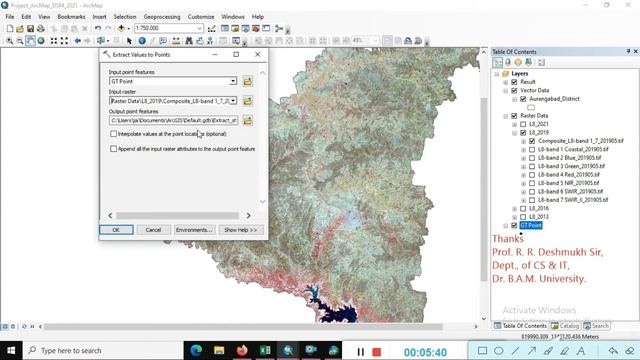Open the Input raster dropdown
640x360 pixels.
[x=233, y=101]
